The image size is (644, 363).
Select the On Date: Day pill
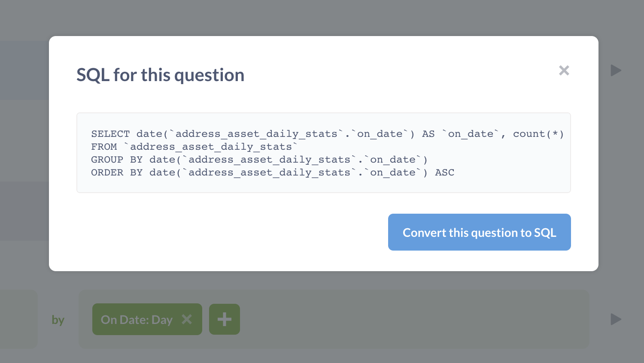(x=137, y=319)
